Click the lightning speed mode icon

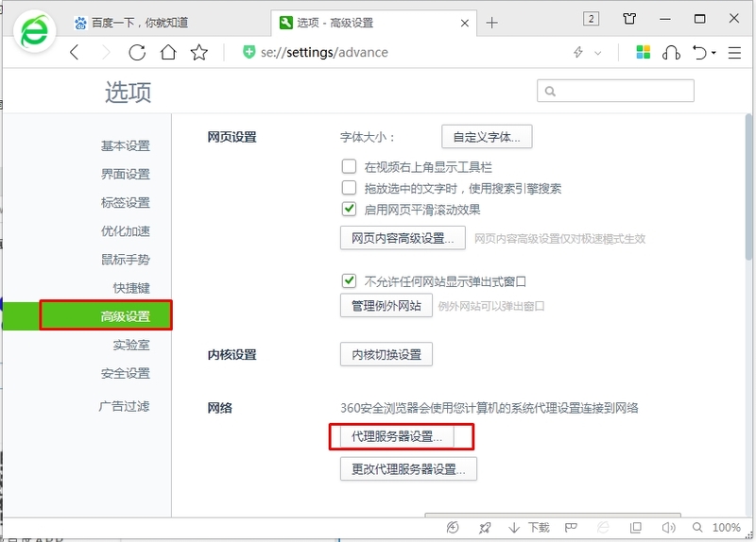tap(578, 52)
